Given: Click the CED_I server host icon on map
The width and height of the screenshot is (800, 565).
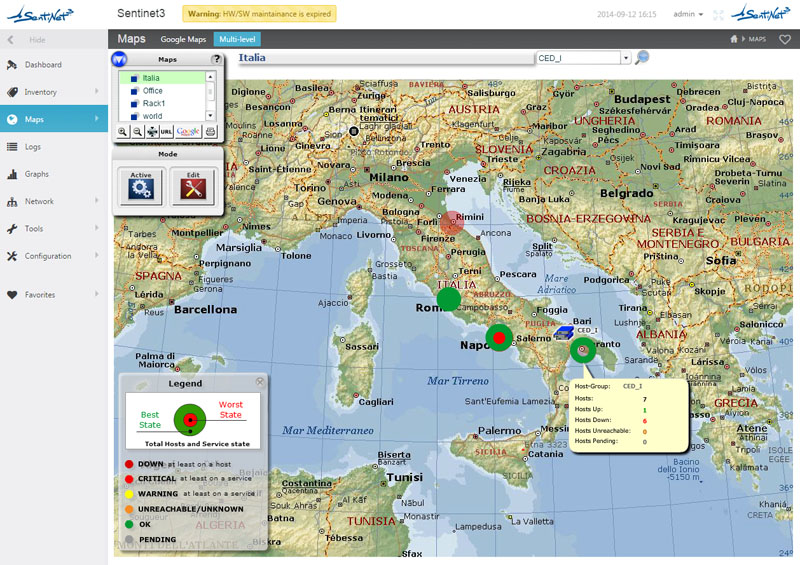Looking at the screenshot, I should tap(564, 333).
